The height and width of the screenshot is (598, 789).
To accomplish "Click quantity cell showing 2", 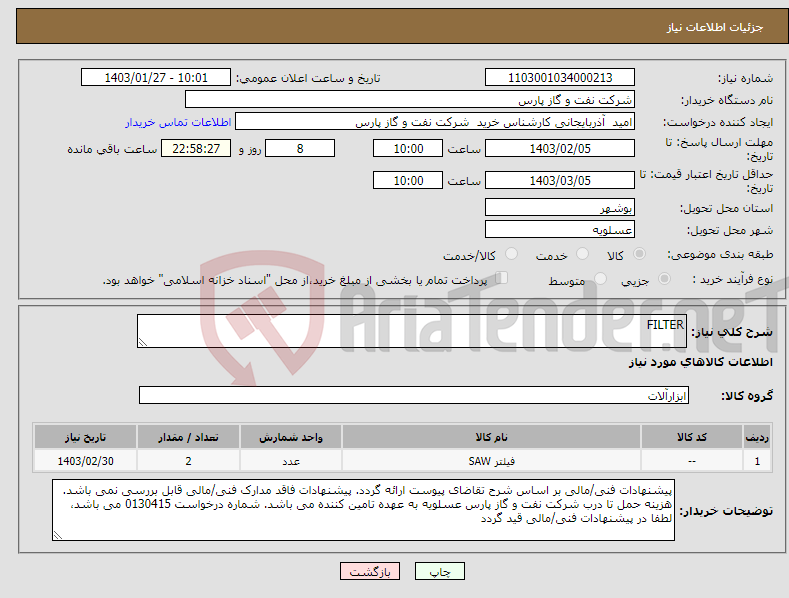I will (x=188, y=461).
